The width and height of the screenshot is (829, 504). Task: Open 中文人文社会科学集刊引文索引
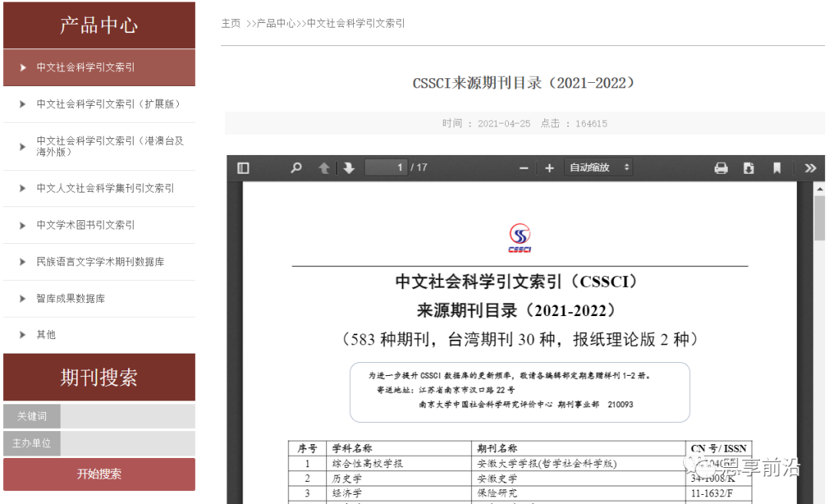tap(104, 188)
